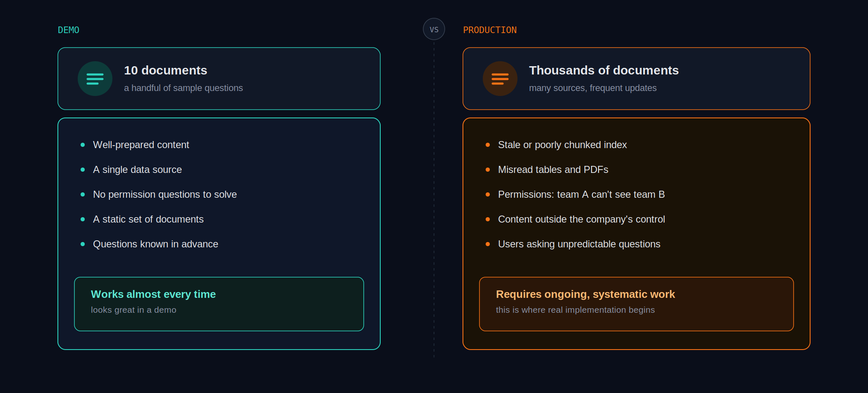
Task: Click the teal document lines icon
Action: (95, 79)
